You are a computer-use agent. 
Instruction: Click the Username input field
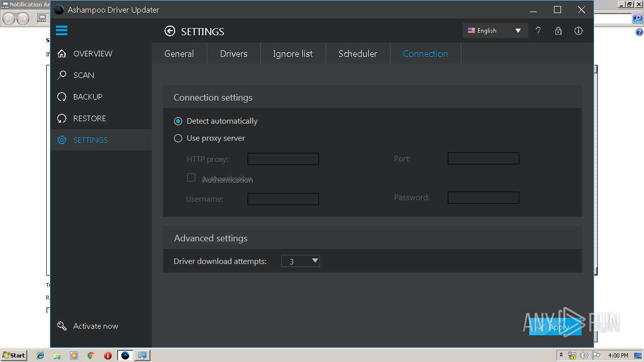pyautogui.click(x=283, y=199)
